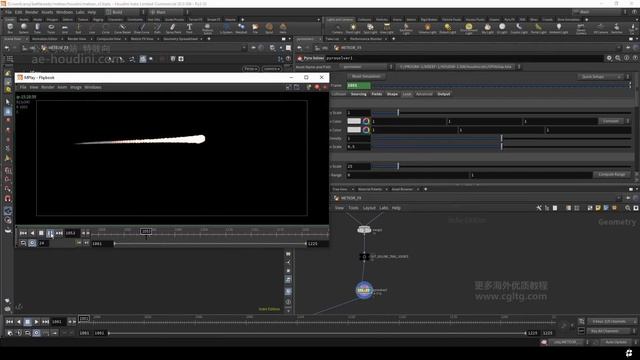Select the Spot Light shelf tool

(x=370, y=28)
